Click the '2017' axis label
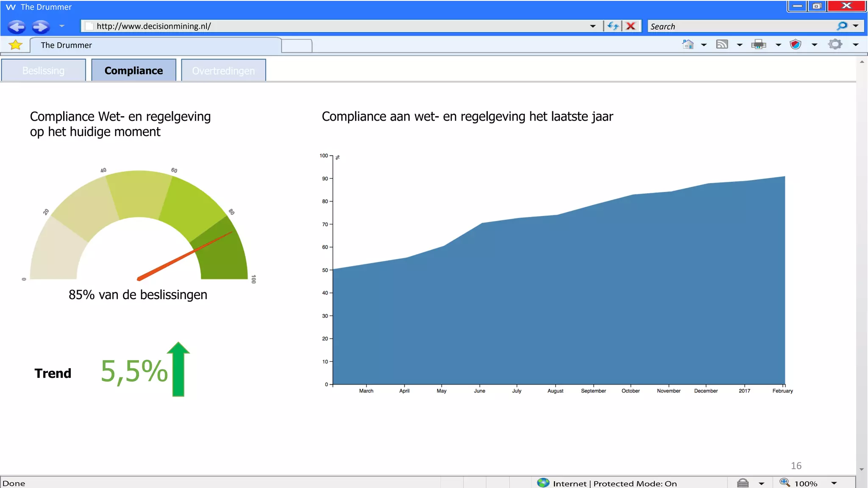Image resolution: width=868 pixels, height=488 pixels. click(744, 391)
